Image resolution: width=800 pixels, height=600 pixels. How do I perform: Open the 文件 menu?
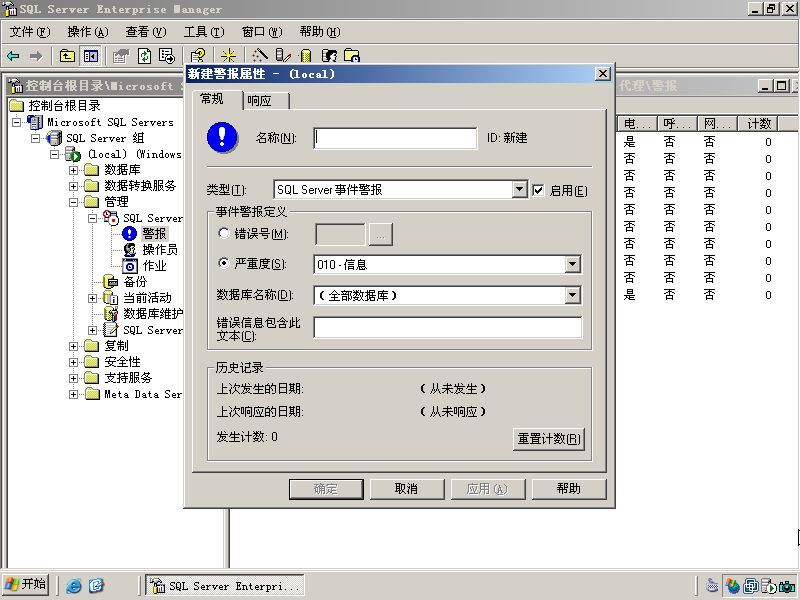[30, 32]
